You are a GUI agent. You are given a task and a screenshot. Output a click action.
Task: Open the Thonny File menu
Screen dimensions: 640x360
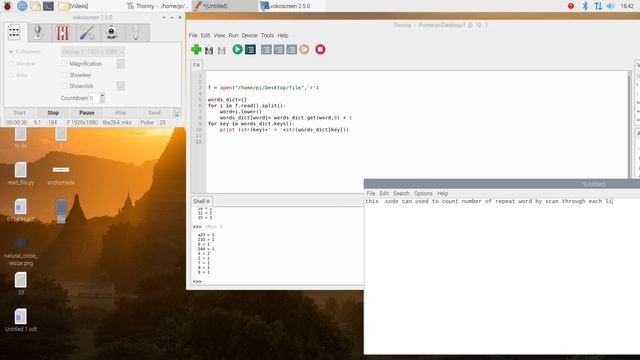(193, 36)
